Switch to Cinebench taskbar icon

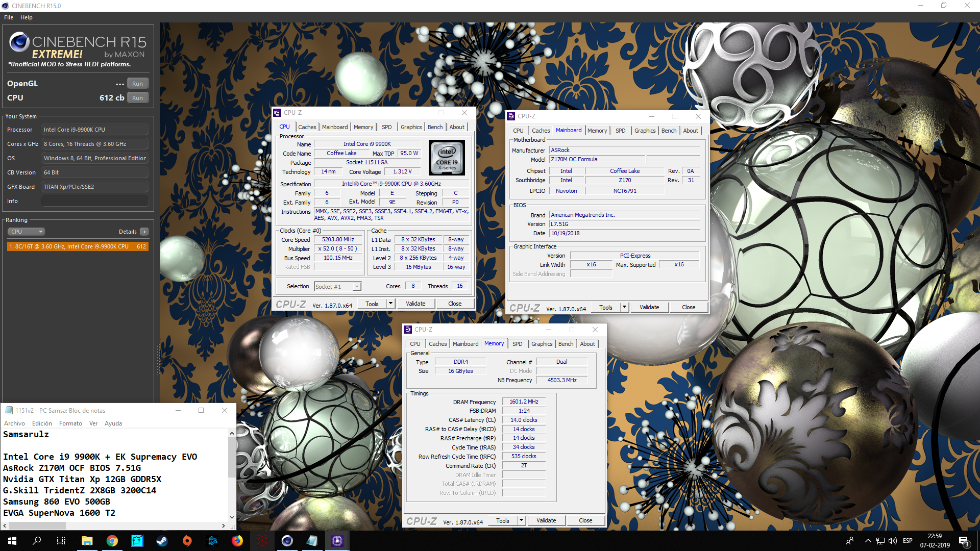(287, 541)
